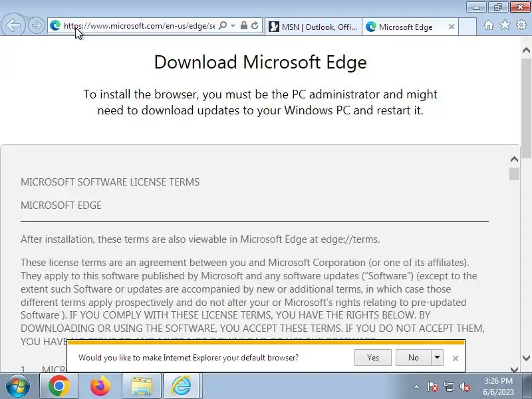Click the Internet Explorer taskbar icon
532x399 pixels.
(182, 386)
